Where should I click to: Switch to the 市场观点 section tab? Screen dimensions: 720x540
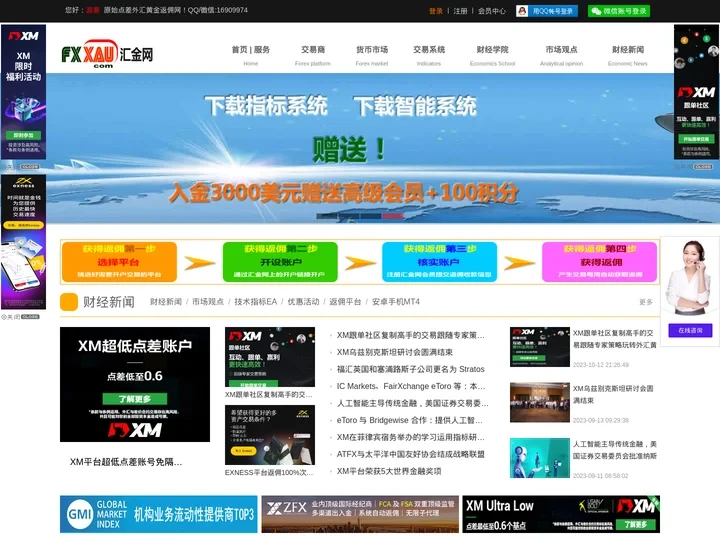(x=208, y=302)
